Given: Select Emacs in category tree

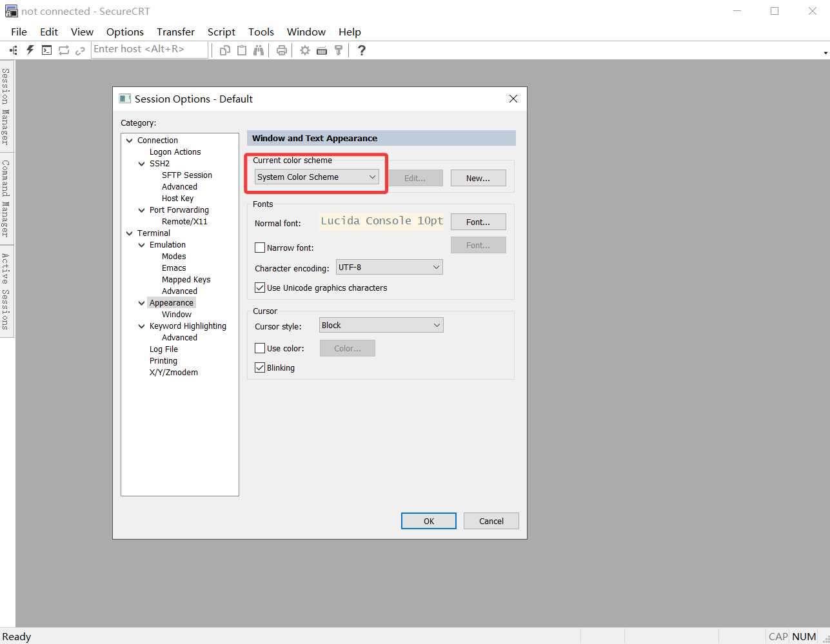Looking at the screenshot, I should (173, 268).
